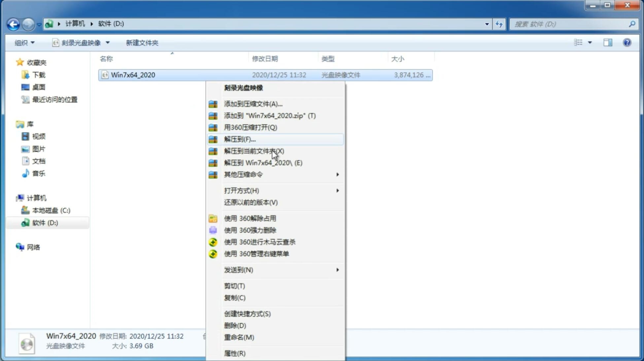The height and width of the screenshot is (361, 644).
Task: Expand 其他压缩命令 submenu arrow
Action: (x=337, y=174)
